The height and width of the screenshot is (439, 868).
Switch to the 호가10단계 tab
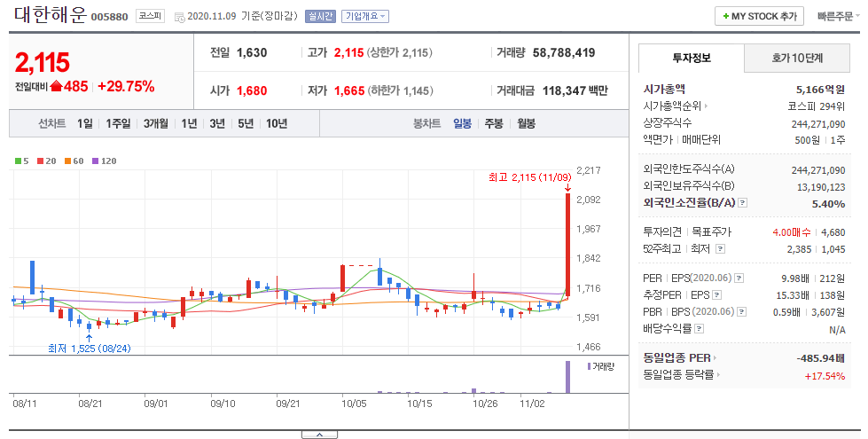pyautogui.click(x=797, y=59)
